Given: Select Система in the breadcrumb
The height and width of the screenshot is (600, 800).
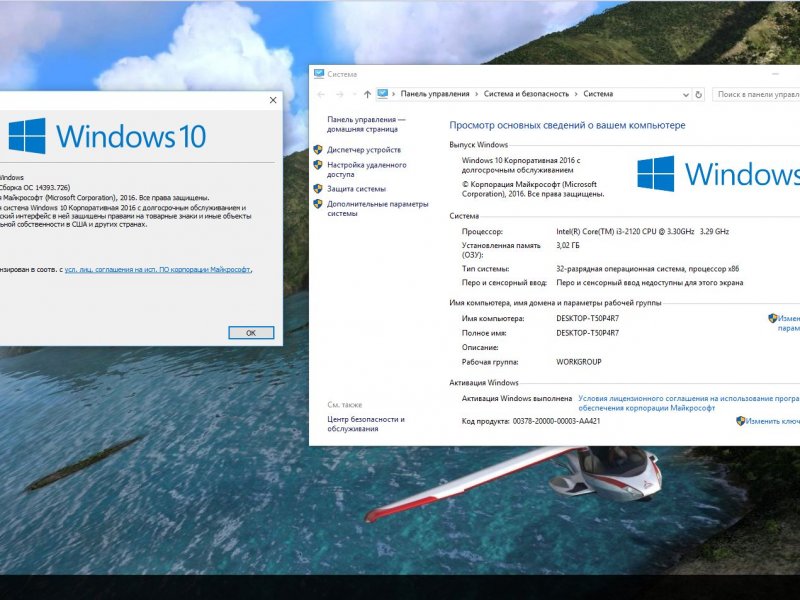Looking at the screenshot, I should tap(598, 94).
